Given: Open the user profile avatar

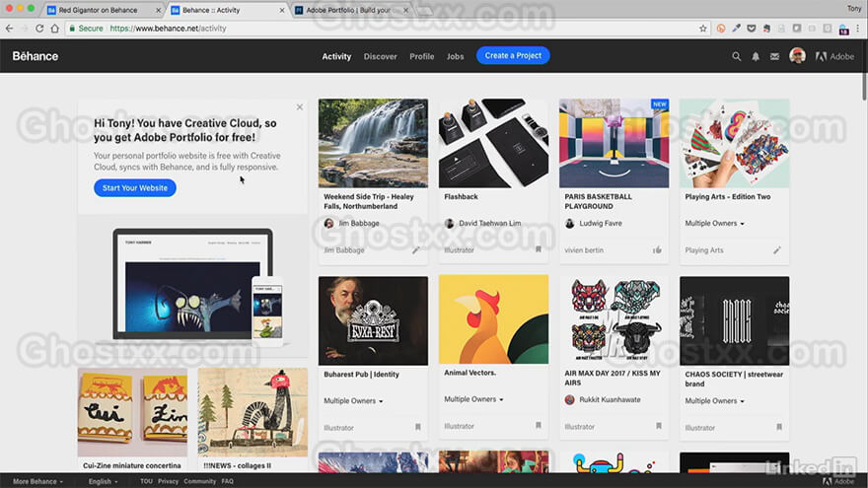Looking at the screenshot, I should 797,56.
